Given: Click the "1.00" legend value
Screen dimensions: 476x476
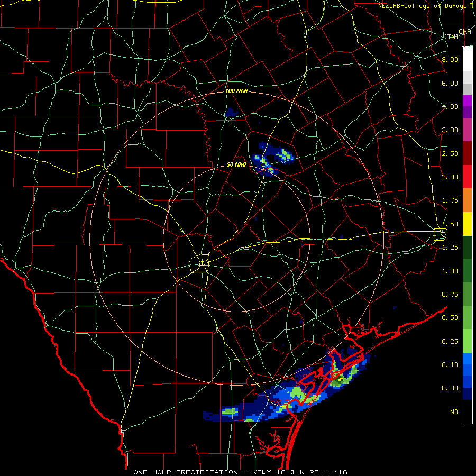Looking at the screenshot, I should 450,271.
